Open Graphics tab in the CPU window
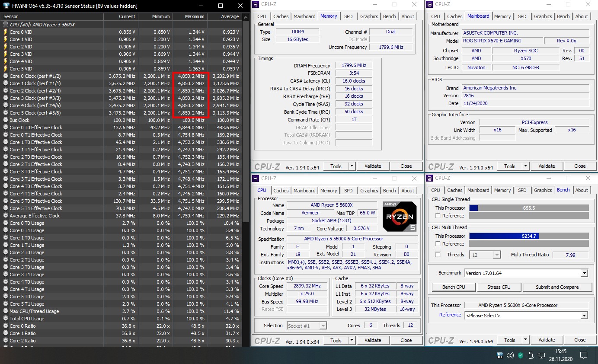Viewport: 598px width, 364px height. 369,191
